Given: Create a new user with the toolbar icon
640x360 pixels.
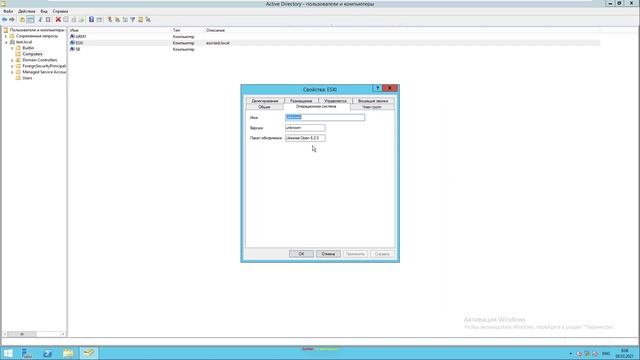Looking at the screenshot, I should 110,20.
